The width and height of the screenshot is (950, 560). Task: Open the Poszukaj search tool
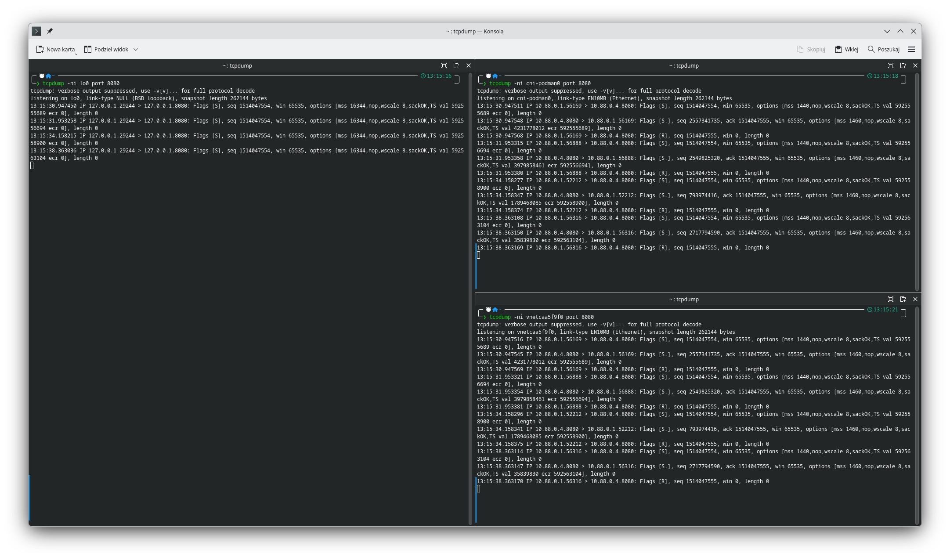(884, 49)
